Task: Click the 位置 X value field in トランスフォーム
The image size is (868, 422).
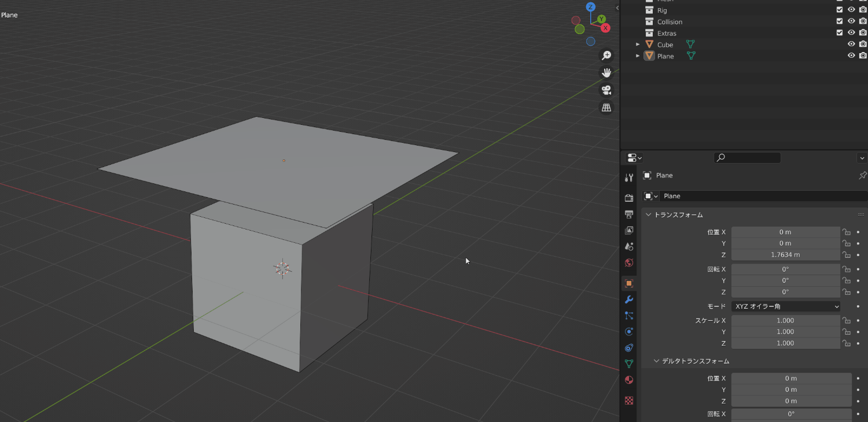Action: click(785, 232)
